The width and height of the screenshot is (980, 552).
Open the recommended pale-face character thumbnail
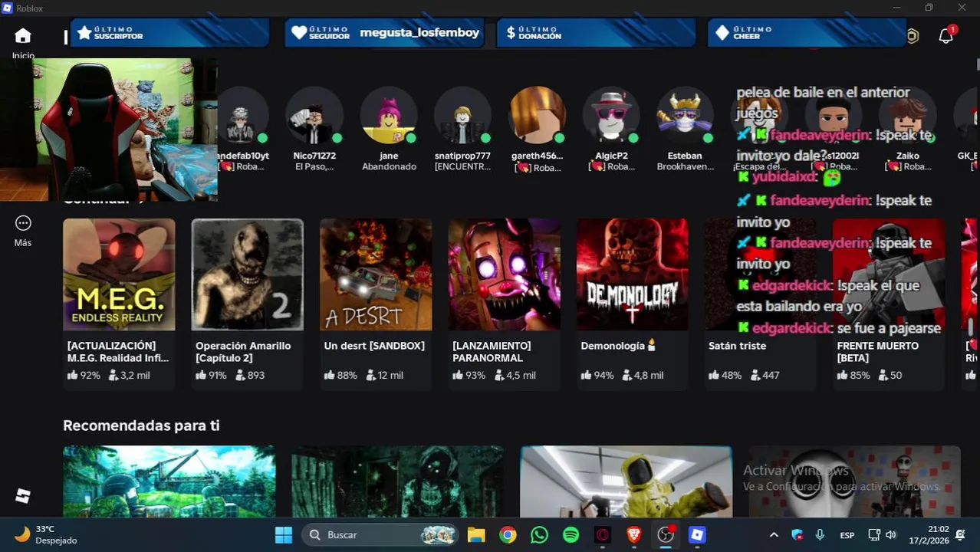pyautogui.click(x=854, y=481)
